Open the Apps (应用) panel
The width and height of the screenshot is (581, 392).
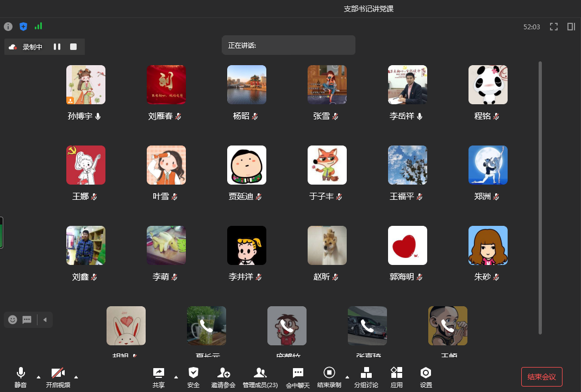pos(397,377)
